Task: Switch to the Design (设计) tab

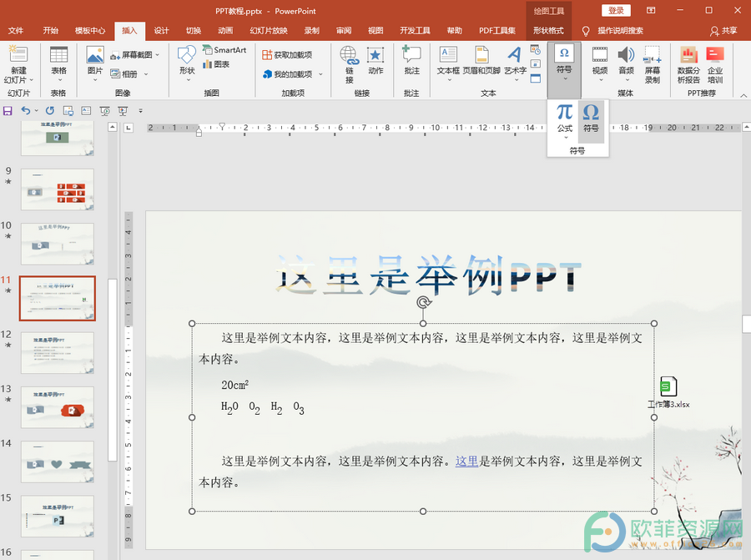Action: (161, 31)
